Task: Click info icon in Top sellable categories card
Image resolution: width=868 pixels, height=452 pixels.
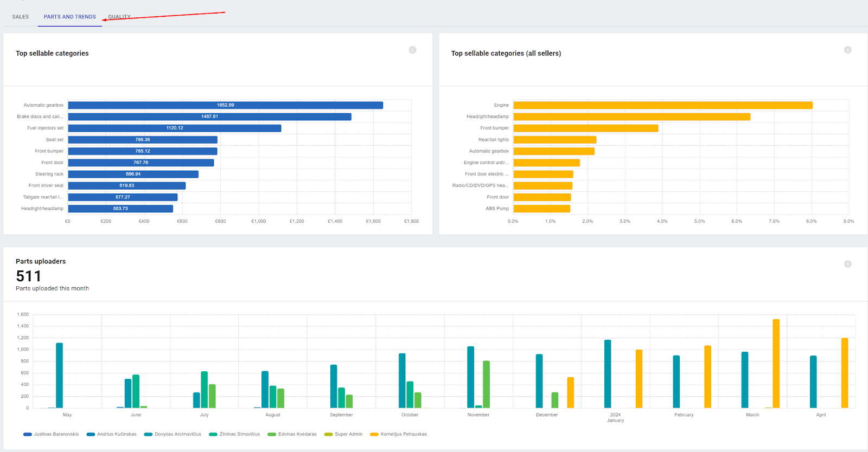Action: point(412,50)
